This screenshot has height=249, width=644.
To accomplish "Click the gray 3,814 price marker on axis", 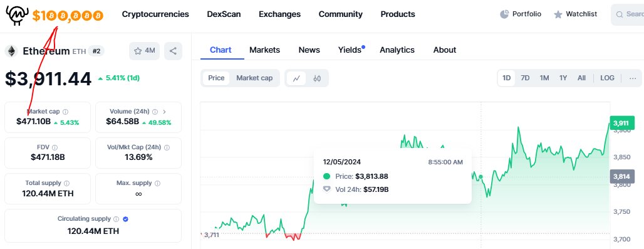I will (x=622, y=177).
